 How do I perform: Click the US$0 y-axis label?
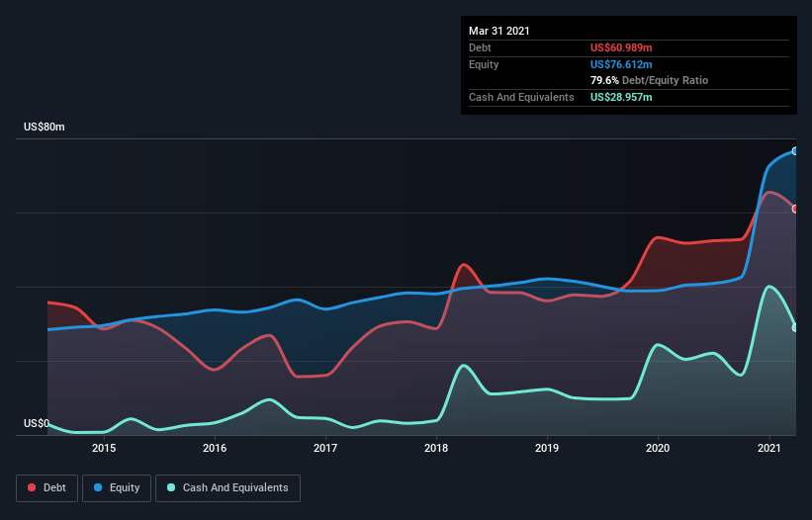click(x=37, y=424)
